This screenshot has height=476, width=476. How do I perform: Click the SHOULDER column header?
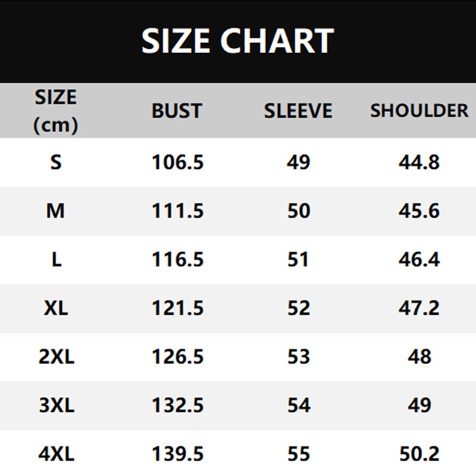[x=419, y=111]
